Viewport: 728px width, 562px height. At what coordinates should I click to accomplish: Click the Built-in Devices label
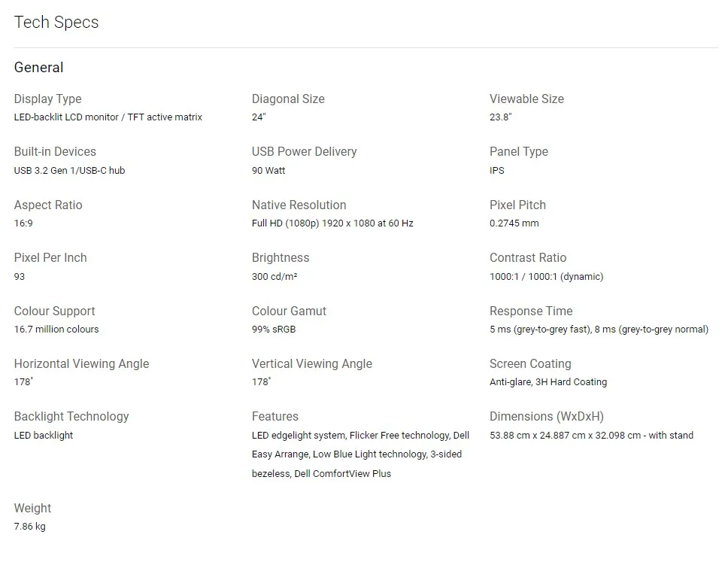55,152
